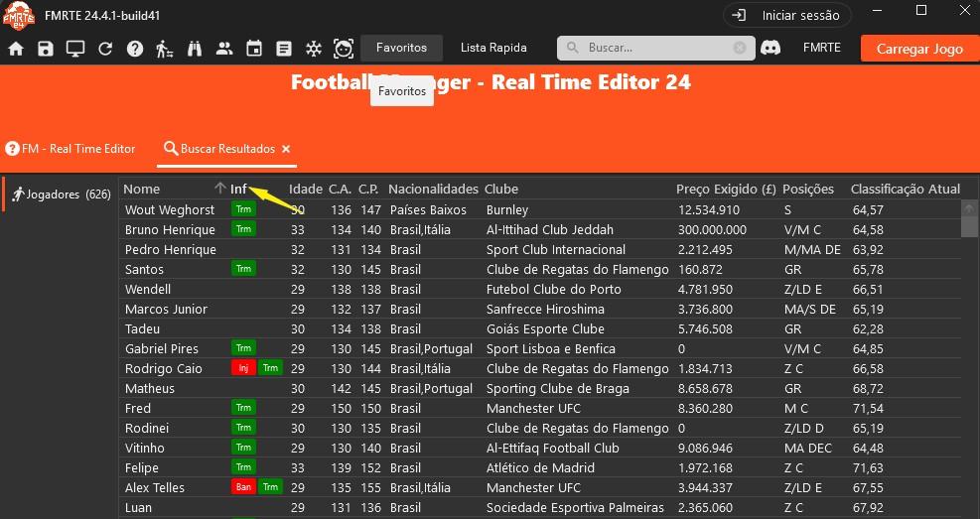Sort by Idade column header
The height and width of the screenshot is (519, 980).
[306, 189]
